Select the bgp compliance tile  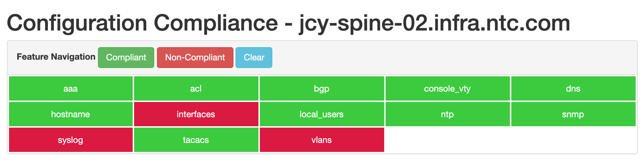tap(322, 88)
